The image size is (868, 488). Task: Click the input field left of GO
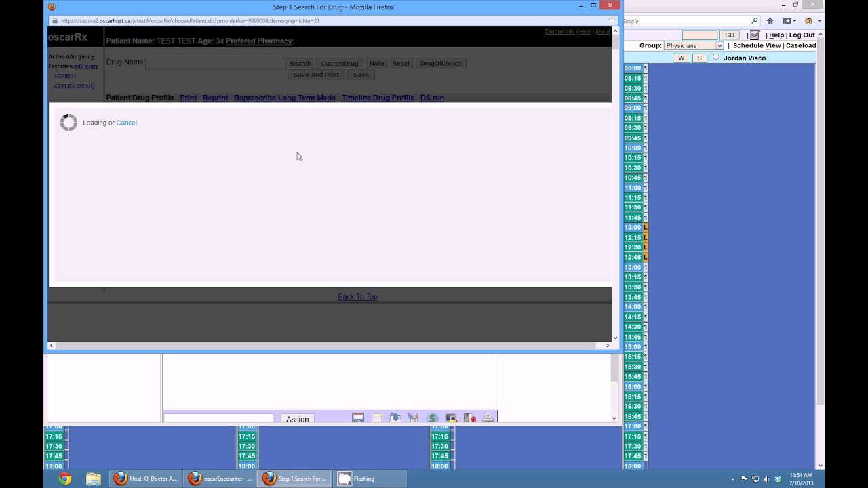coord(700,35)
